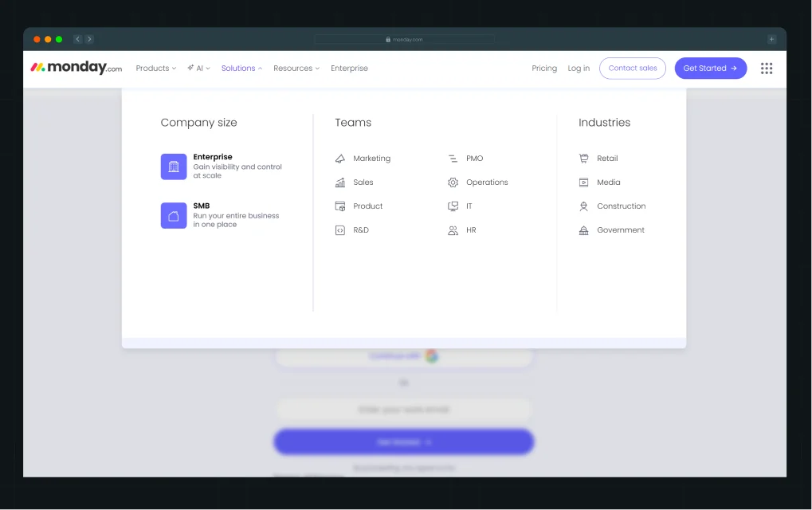
Task: Click the Media play icon
Action: pyautogui.click(x=583, y=182)
